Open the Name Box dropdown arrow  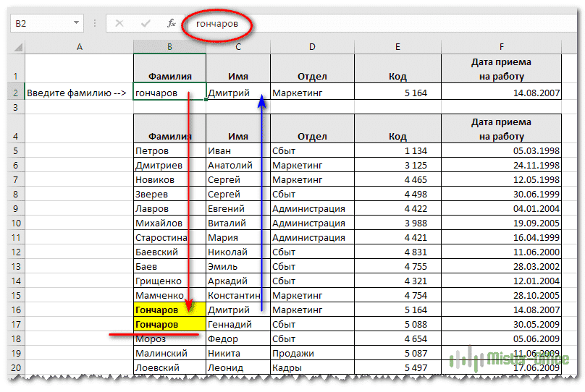coord(77,23)
